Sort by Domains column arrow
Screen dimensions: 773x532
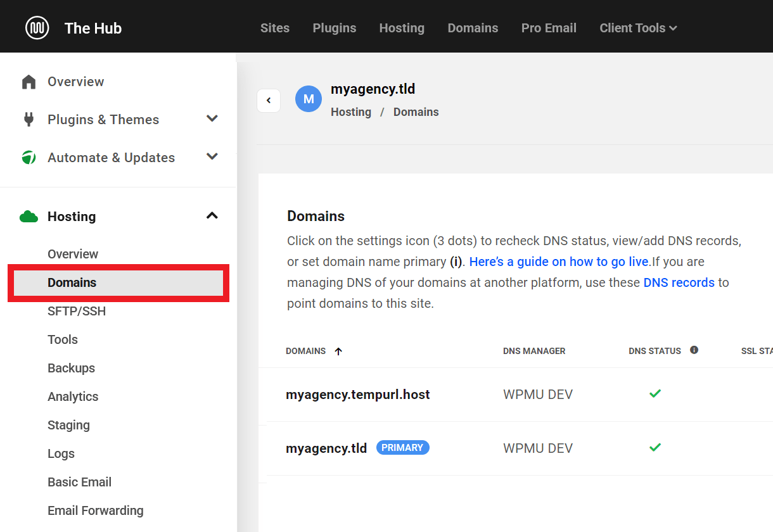[338, 351]
